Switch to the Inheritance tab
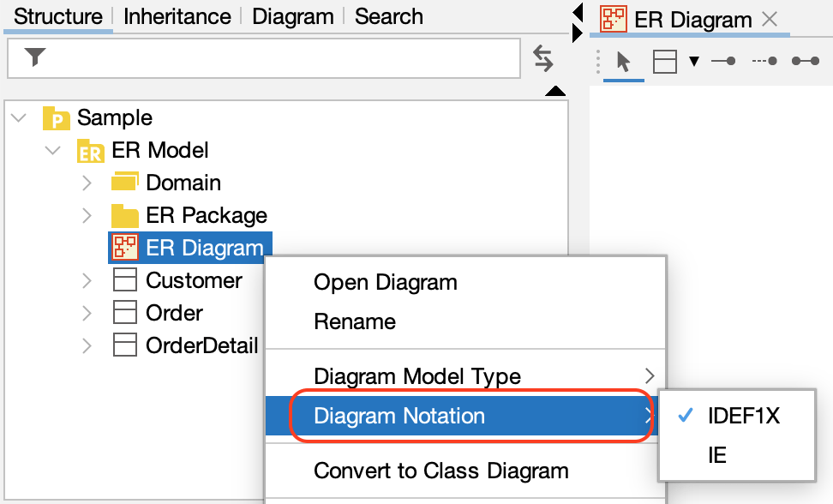The image size is (833, 504). click(x=176, y=15)
